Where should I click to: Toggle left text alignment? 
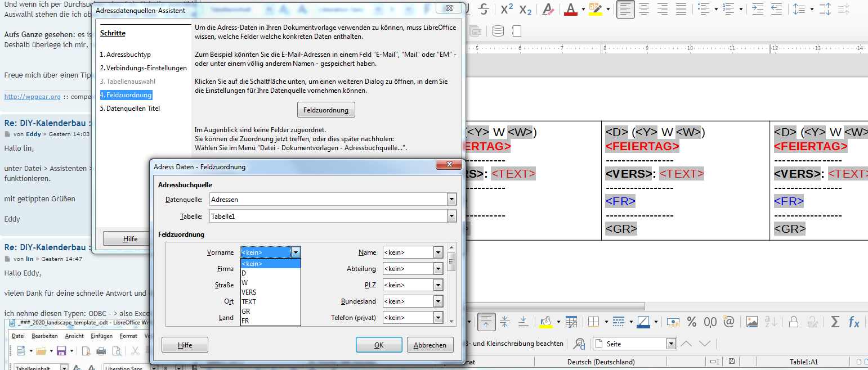(x=625, y=9)
